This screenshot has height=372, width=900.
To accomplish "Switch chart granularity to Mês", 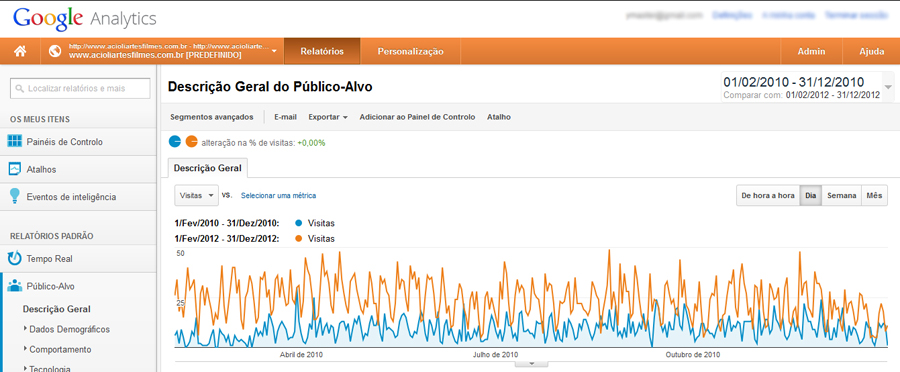I will coord(874,196).
